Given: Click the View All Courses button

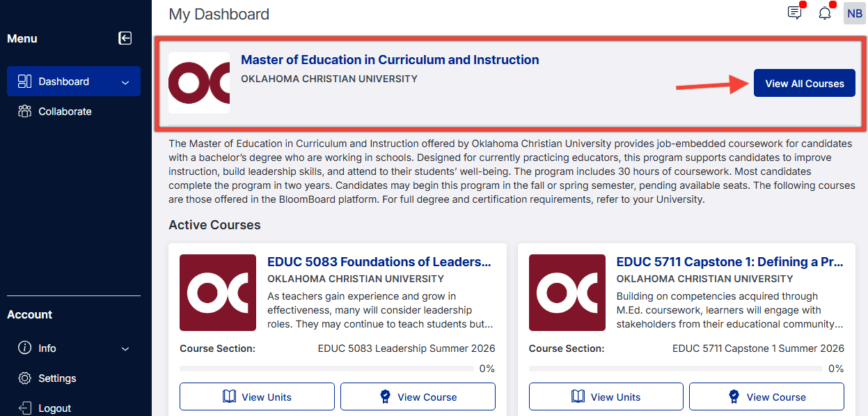Looking at the screenshot, I should click(x=805, y=84).
